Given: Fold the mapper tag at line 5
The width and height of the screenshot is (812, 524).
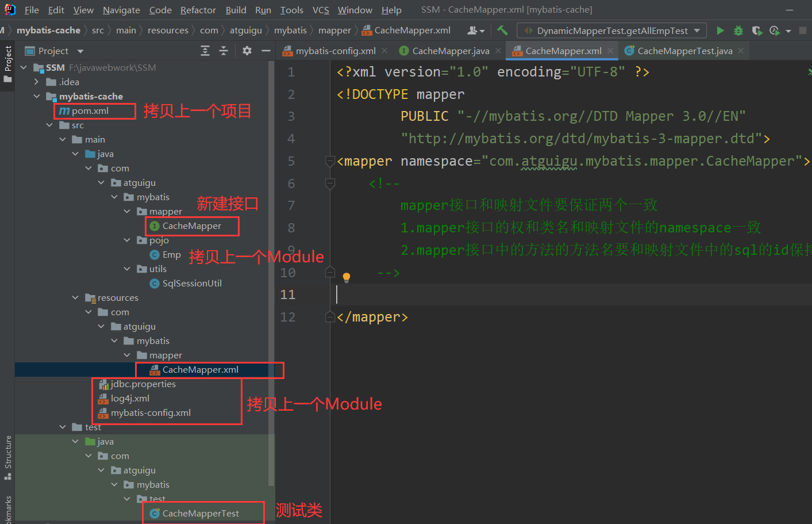Looking at the screenshot, I should coord(330,161).
